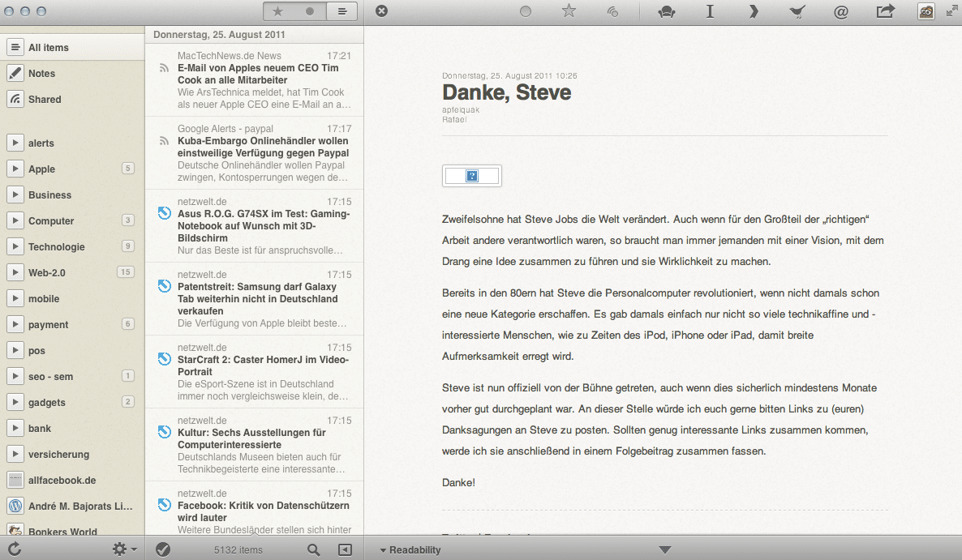The image size is (962, 560).
Task: Expand the Business folder
Action: point(15,195)
